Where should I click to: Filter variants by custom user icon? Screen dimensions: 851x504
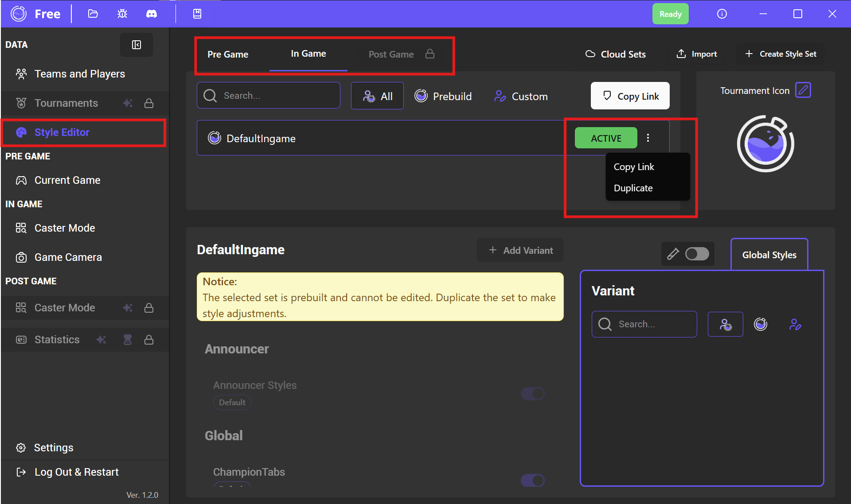click(x=795, y=325)
